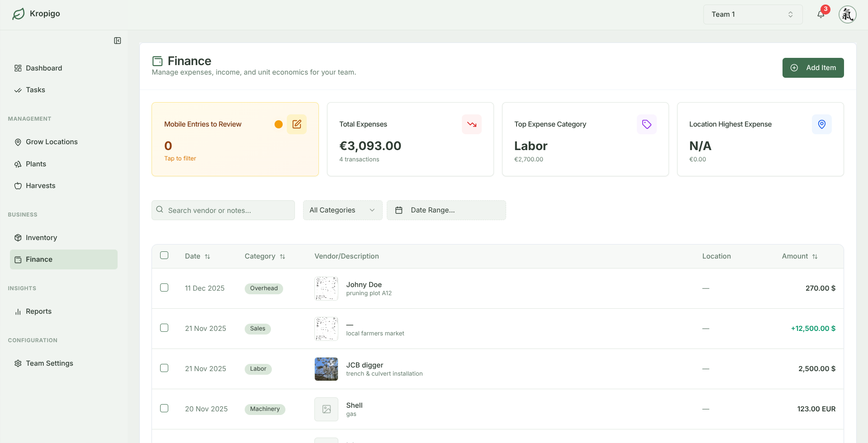The height and width of the screenshot is (443, 868).
Task: Click the Kropigo leaf logo
Action: [19, 14]
